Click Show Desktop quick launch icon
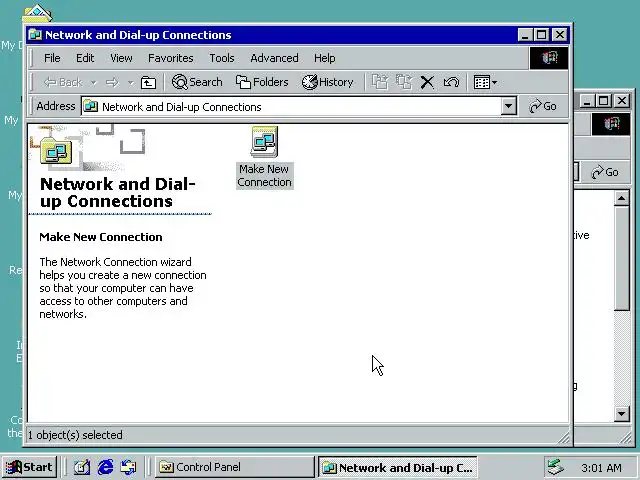Image resolution: width=640 pixels, height=480 pixels. (82, 467)
